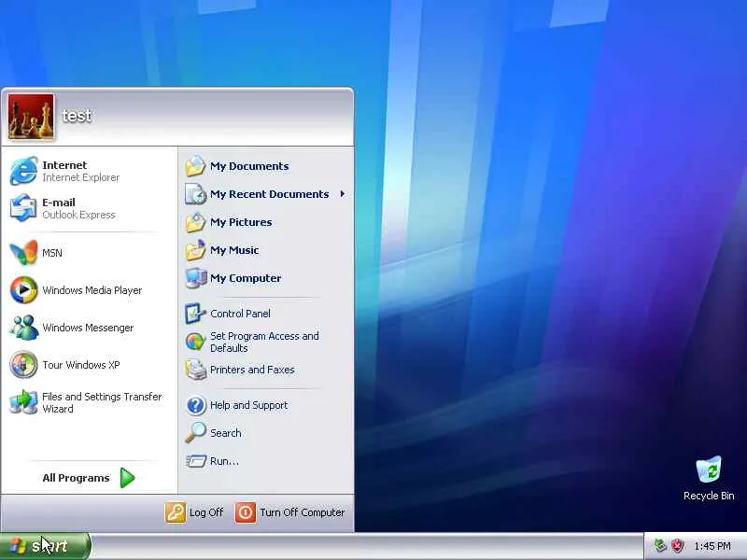Click the Safely Remove Hardware tray icon
This screenshot has width=747, height=560.
660,545
